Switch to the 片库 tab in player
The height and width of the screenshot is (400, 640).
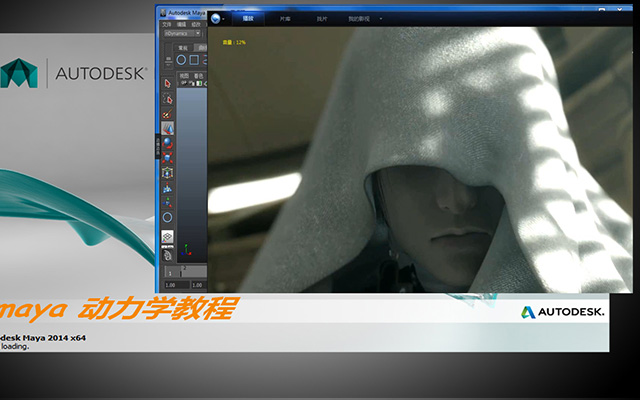tap(285, 19)
